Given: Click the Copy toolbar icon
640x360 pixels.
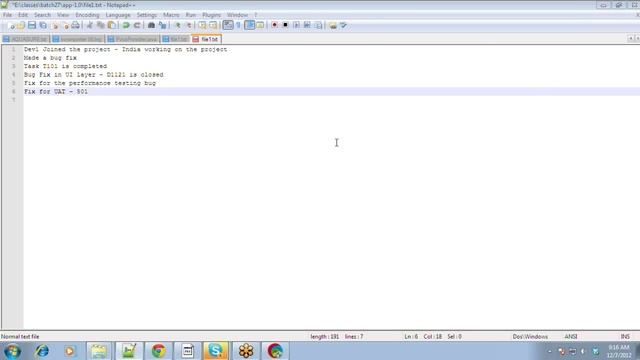Looking at the screenshot, I should click(101, 25).
